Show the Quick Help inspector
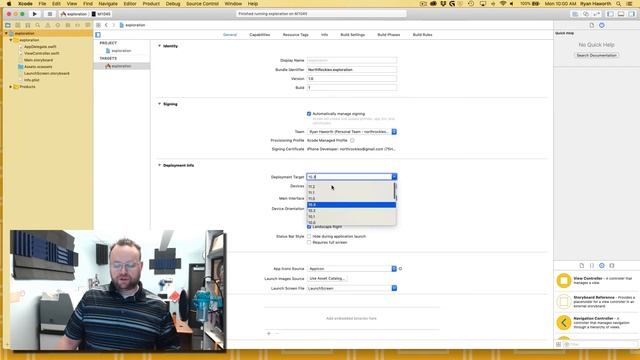This screenshot has height=360, width=640. coord(602,25)
